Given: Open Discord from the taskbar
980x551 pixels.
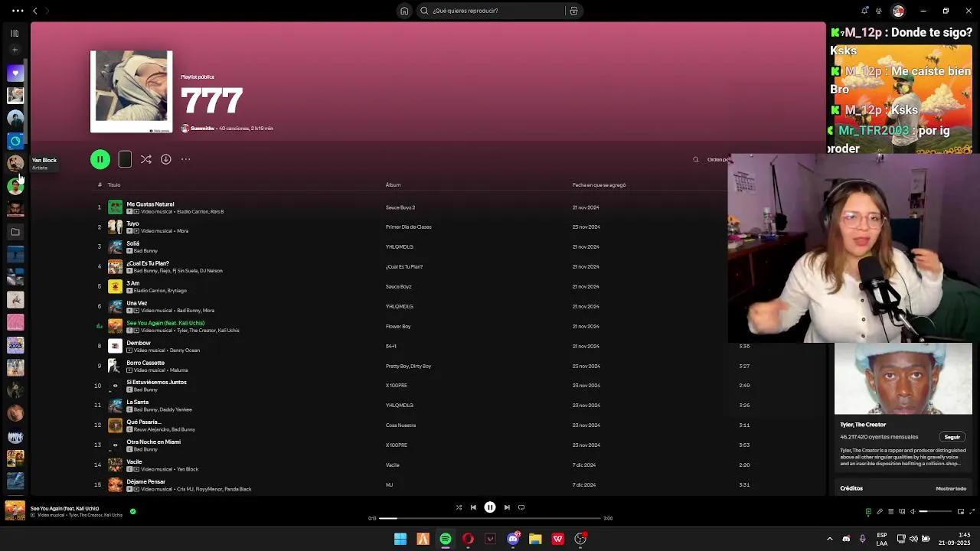Looking at the screenshot, I should (x=513, y=539).
